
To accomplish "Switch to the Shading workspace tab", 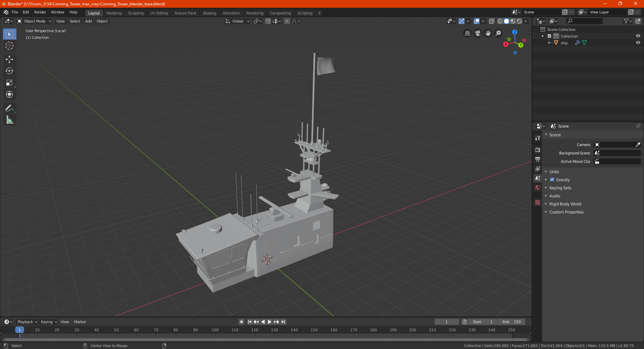I will click(x=210, y=13).
